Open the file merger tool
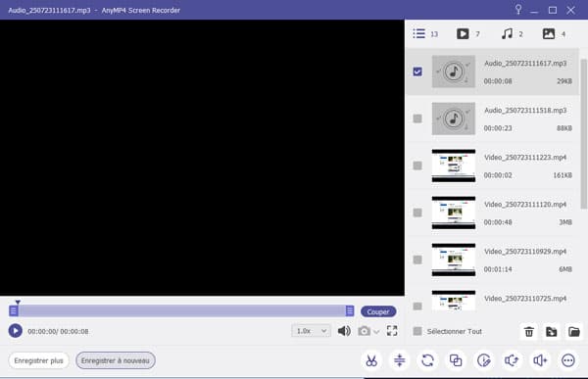Screen dimensions: 588x379 tap(456, 360)
